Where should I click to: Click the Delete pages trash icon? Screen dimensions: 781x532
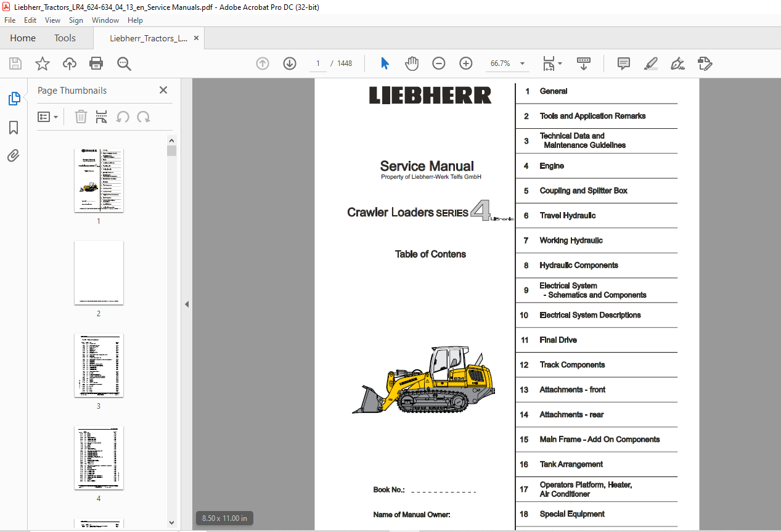[x=81, y=117]
